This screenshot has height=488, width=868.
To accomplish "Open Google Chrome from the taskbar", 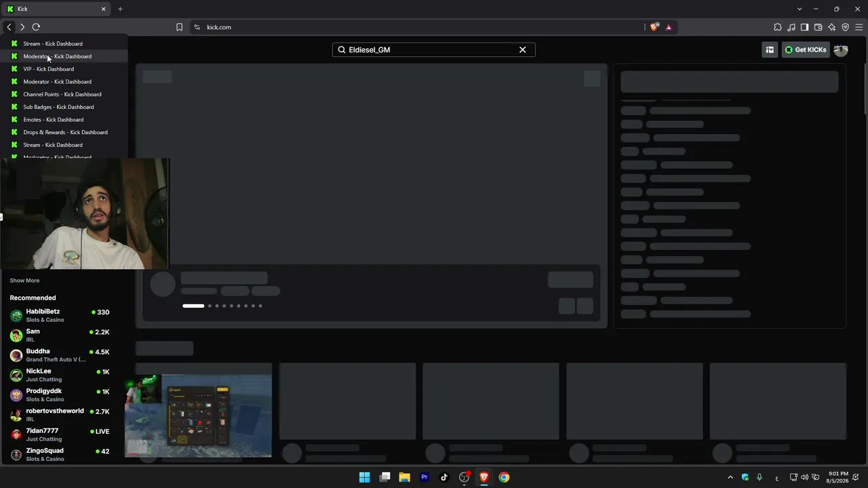I will pos(504,477).
